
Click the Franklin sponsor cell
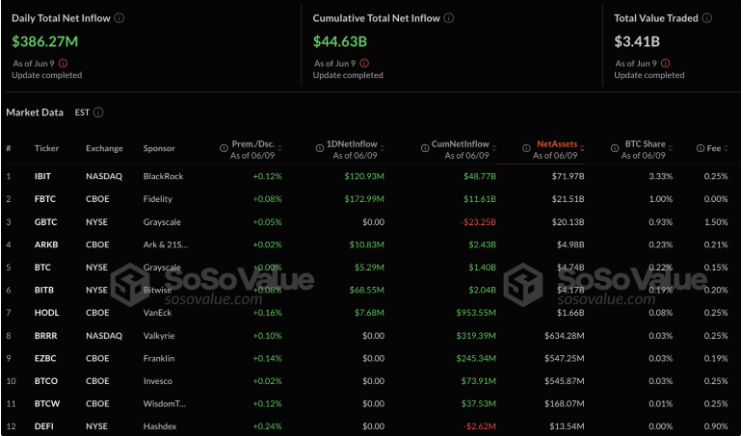pos(159,358)
